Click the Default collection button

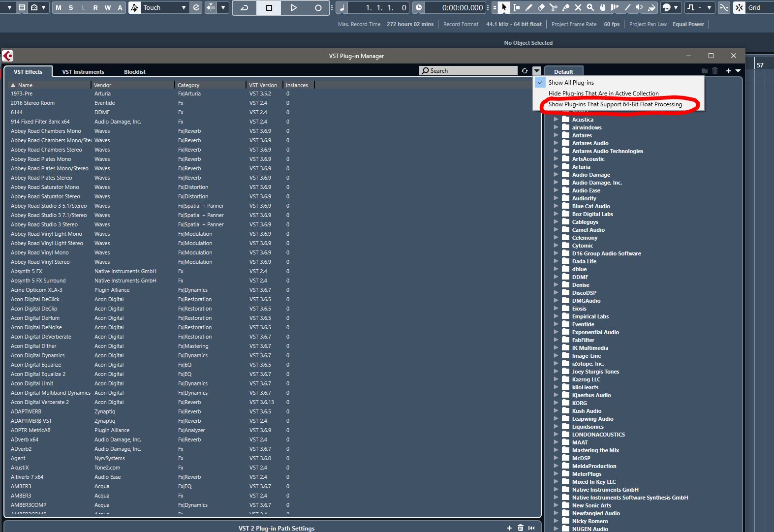click(563, 72)
